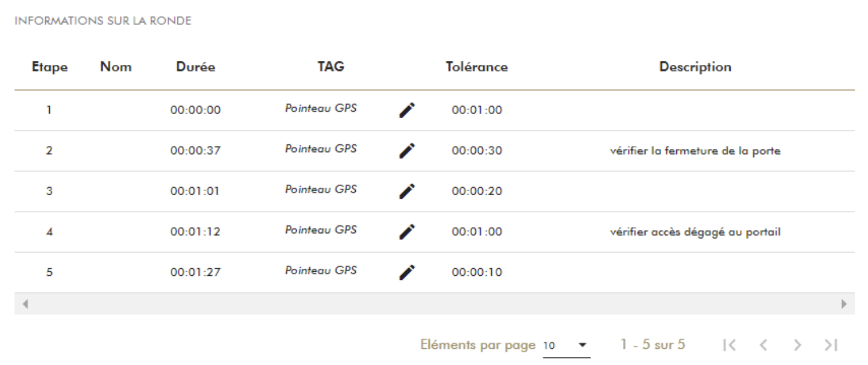The height and width of the screenshot is (365, 868).
Task: Edit the TAG of step 5
Action: (407, 272)
